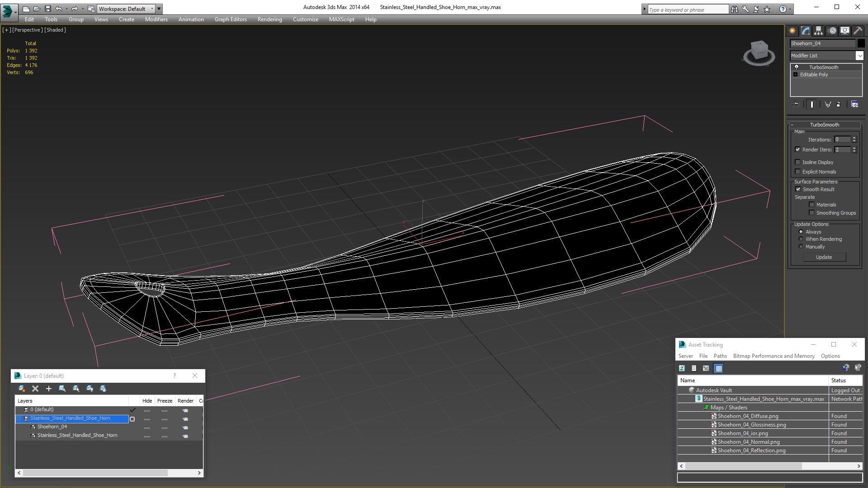Screen dimensions: 868x488
Task: Open the Create command panel tab
Action: pos(793,31)
